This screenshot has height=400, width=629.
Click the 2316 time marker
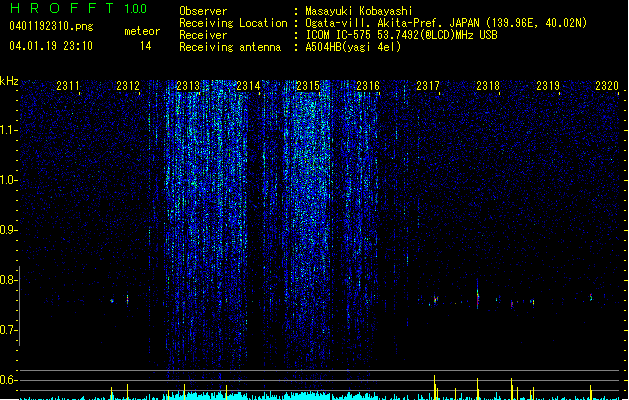[368, 86]
